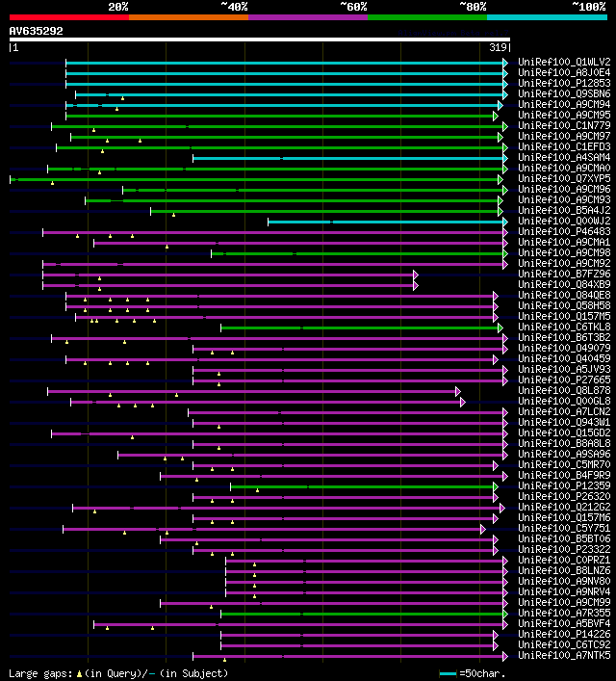The width and height of the screenshot is (616, 681).
Task: Select the UniRef100_Q58H58 label
Action: pyautogui.click(x=564, y=306)
